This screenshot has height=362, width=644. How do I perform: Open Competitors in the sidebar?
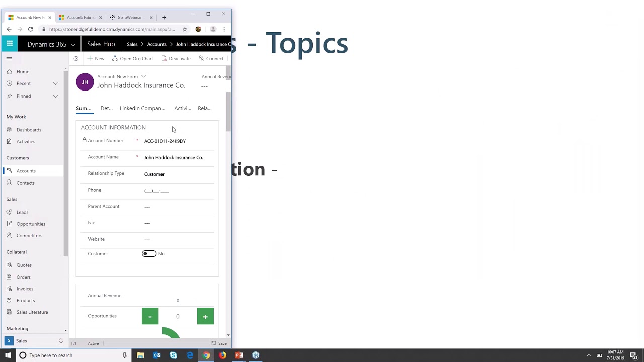click(29, 236)
